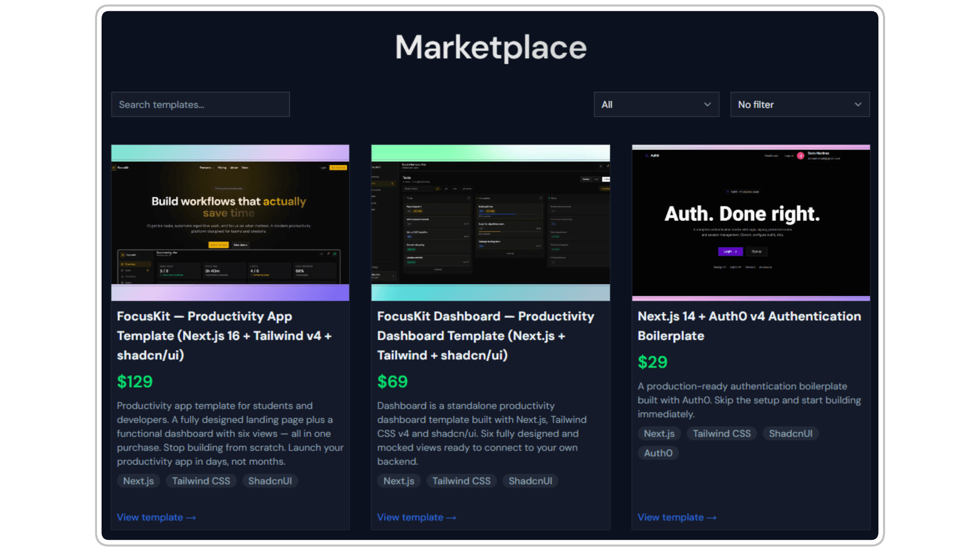Click the Tailwind CSS tag on Auth0 card
The image size is (980, 551).
tap(722, 434)
